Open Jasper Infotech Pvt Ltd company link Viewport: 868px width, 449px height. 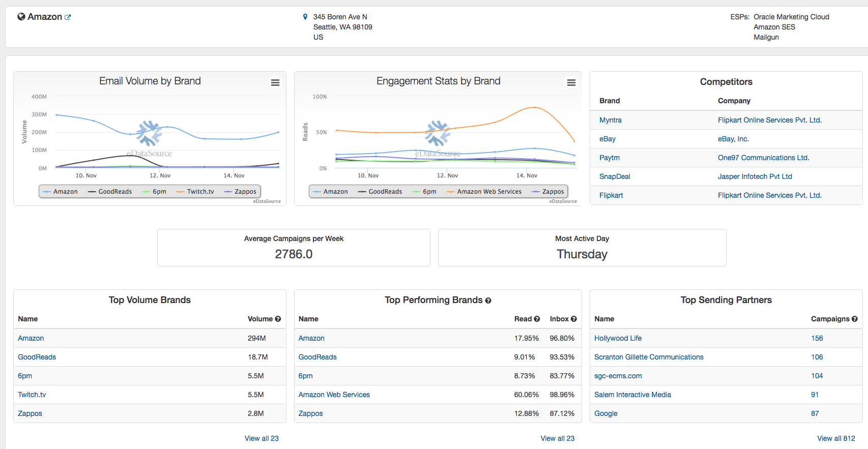(755, 176)
